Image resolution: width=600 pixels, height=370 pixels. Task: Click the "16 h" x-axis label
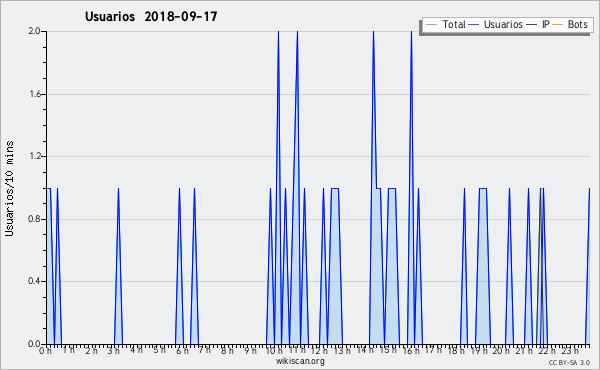(x=410, y=350)
